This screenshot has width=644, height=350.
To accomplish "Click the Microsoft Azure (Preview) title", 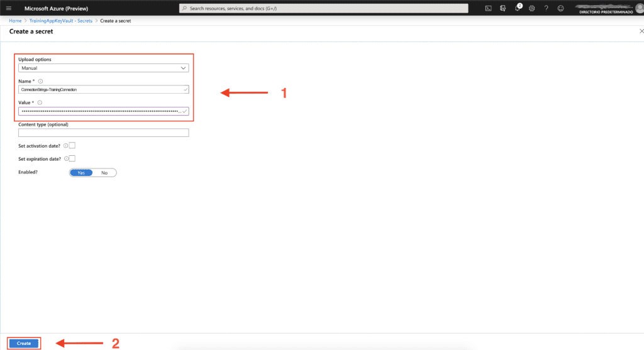I will (56, 8).
